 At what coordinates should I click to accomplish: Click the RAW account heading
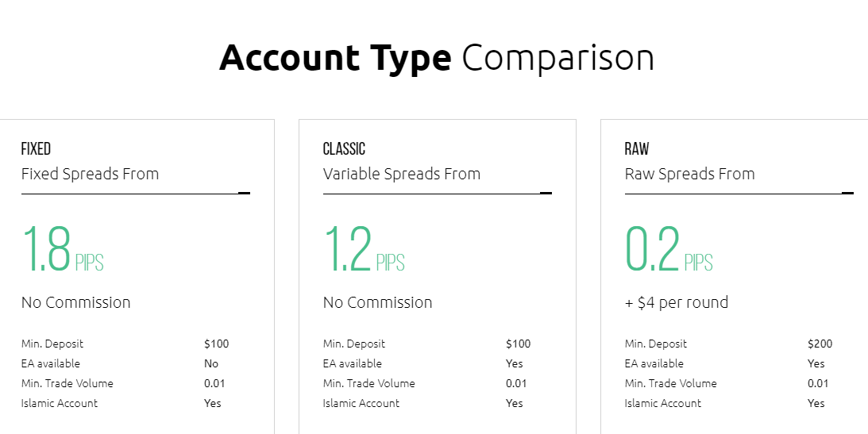click(x=637, y=148)
